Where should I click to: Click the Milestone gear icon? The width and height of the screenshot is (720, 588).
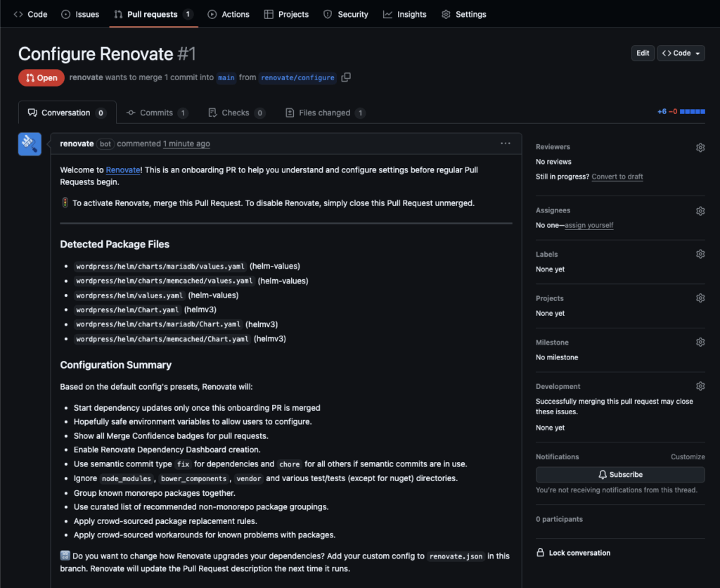pyautogui.click(x=700, y=343)
